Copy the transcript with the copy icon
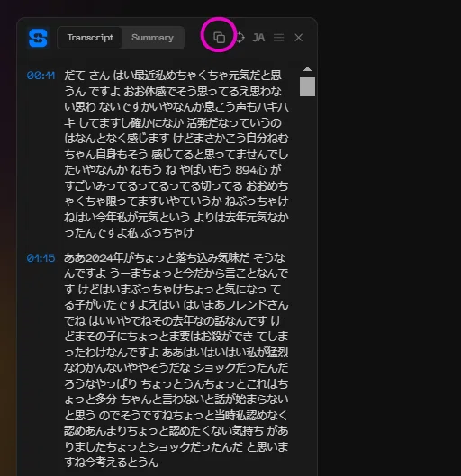Screen dimensions: 461x476 tap(219, 38)
